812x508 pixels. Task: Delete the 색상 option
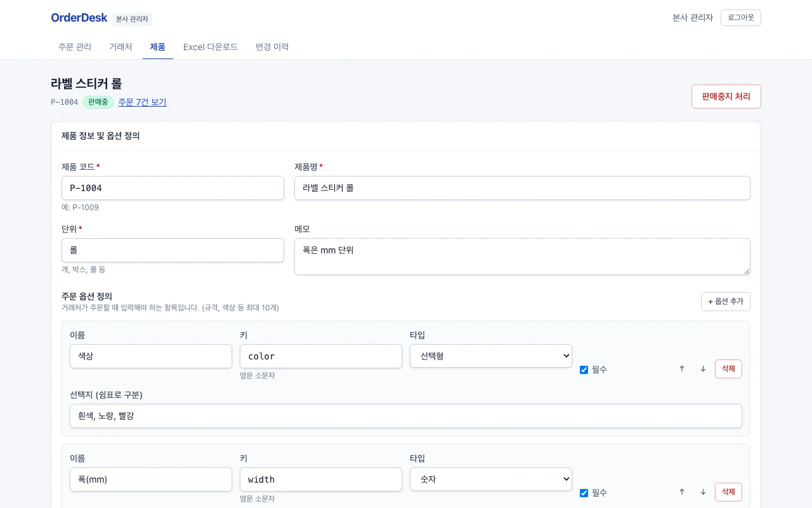pyautogui.click(x=728, y=369)
